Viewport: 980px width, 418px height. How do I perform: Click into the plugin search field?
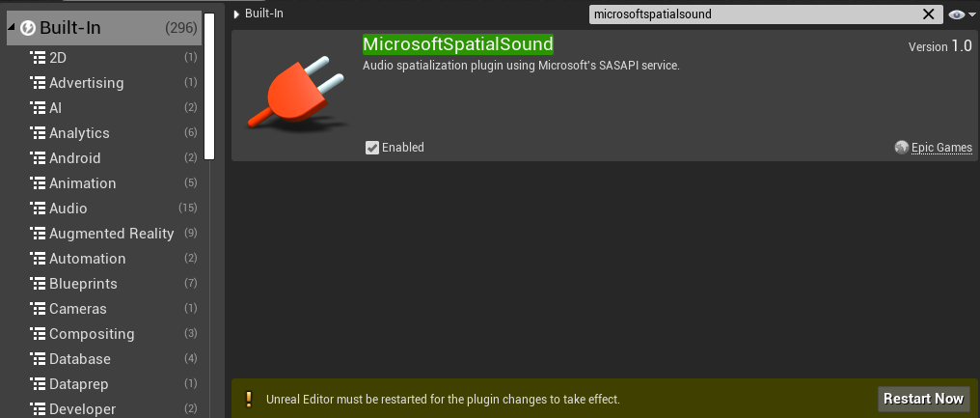coord(752,14)
